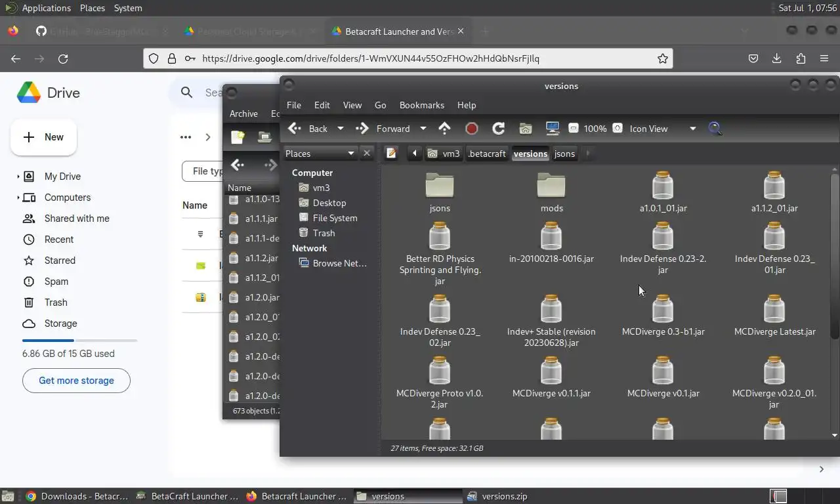Jump to .betacraft in the path bar

[487, 154]
